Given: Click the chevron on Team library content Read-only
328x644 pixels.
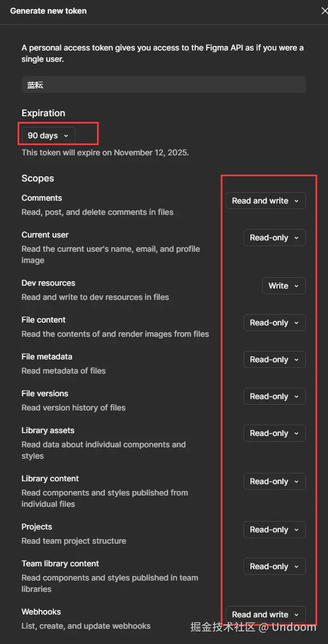Looking at the screenshot, I should pyautogui.click(x=296, y=567).
